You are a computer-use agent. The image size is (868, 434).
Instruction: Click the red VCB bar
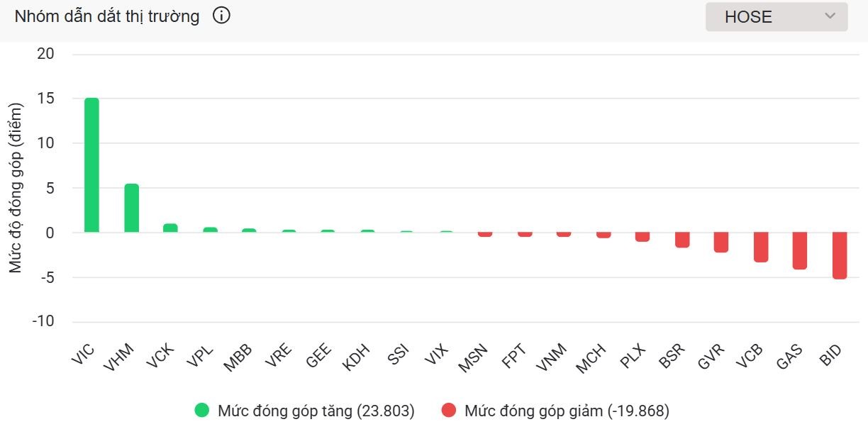coord(761,247)
